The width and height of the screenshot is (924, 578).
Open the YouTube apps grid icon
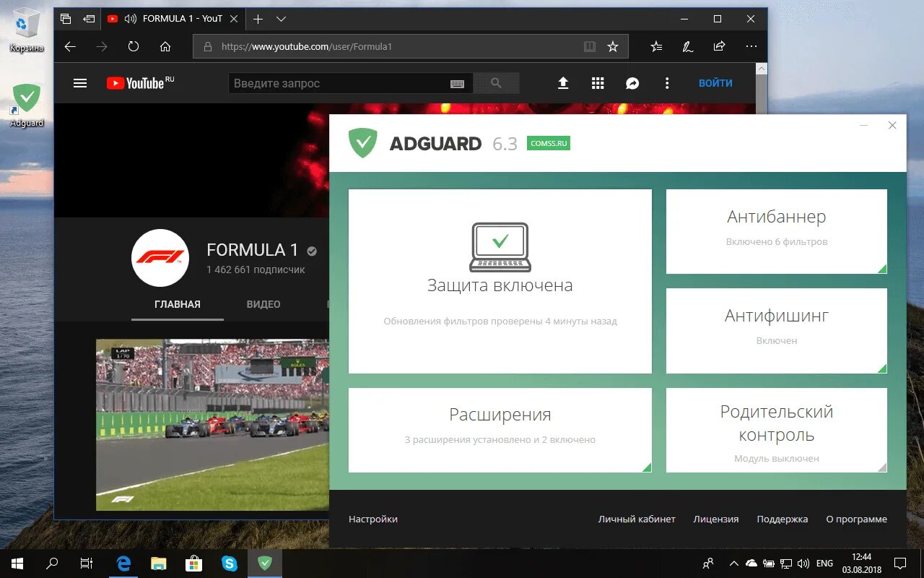[598, 83]
